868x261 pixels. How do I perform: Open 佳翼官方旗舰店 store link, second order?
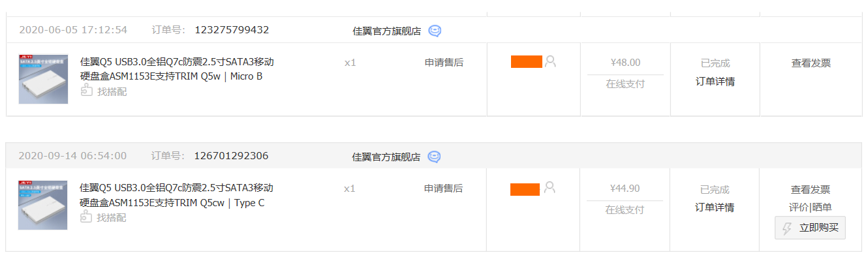tap(386, 157)
